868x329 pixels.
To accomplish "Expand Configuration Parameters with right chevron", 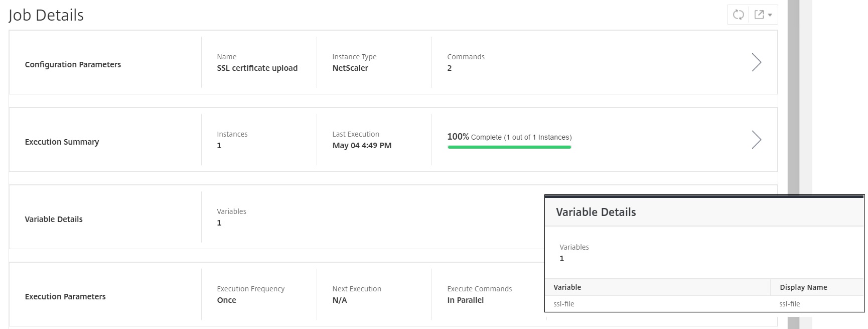I will [x=757, y=62].
